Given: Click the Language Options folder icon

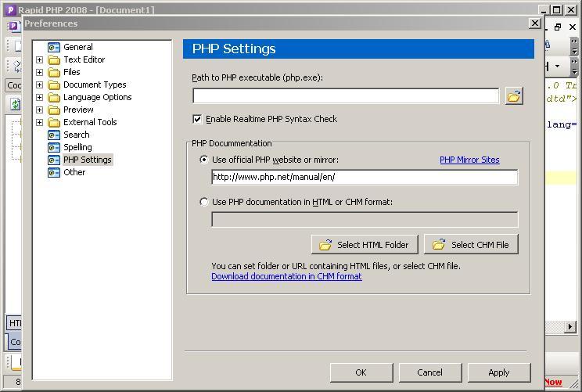Looking at the screenshot, I should coord(54,98).
